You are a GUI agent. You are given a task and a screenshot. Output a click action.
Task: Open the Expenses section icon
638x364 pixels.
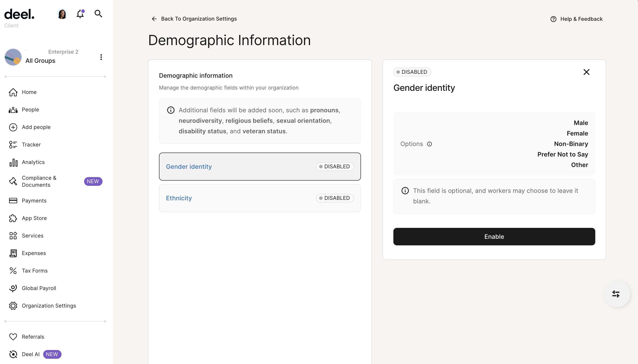tap(13, 253)
